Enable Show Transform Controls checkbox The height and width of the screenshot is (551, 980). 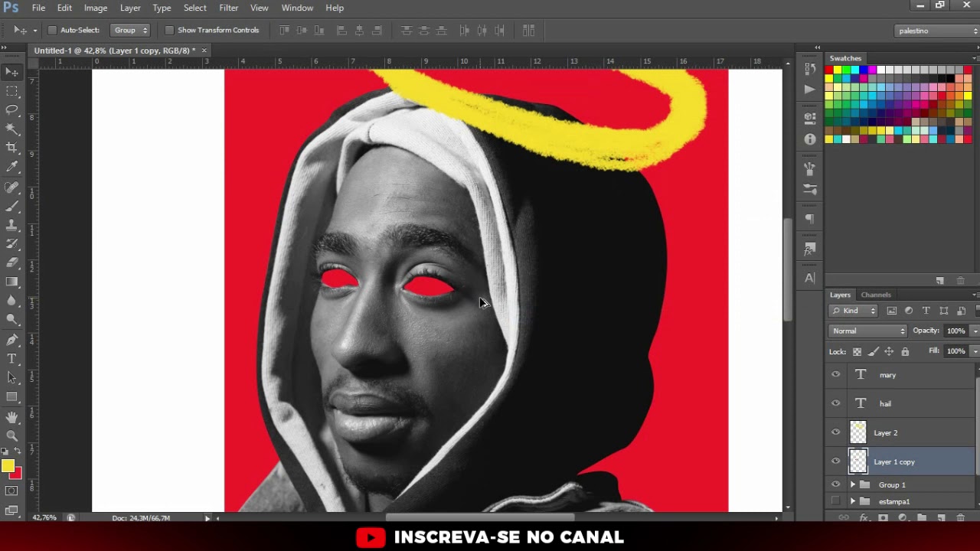tap(169, 31)
